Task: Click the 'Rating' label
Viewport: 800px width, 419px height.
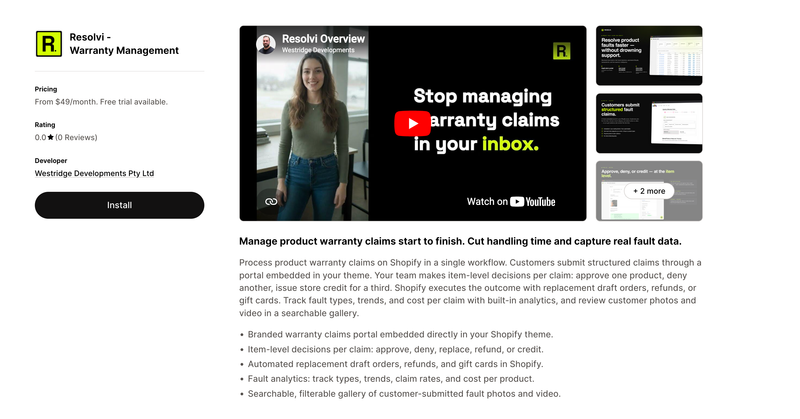Action: coord(45,125)
